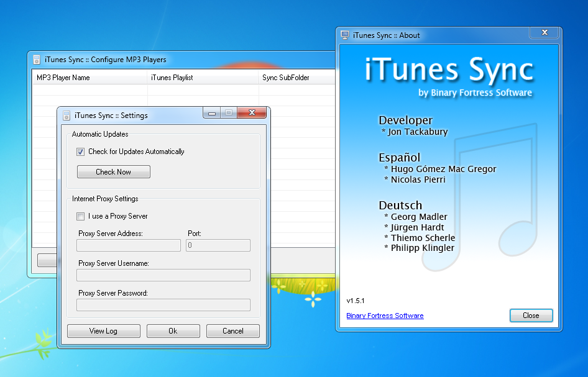The height and width of the screenshot is (377, 588).
Task: Close the About window using title bar X
Action: (x=544, y=32)
